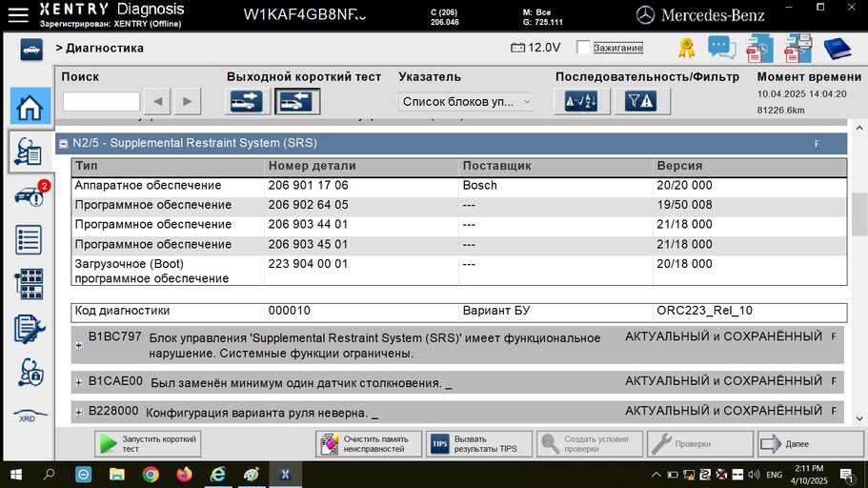This screenshot has height=488, width=868.
Task: Click the Номер детали column header
Action: 361,166
